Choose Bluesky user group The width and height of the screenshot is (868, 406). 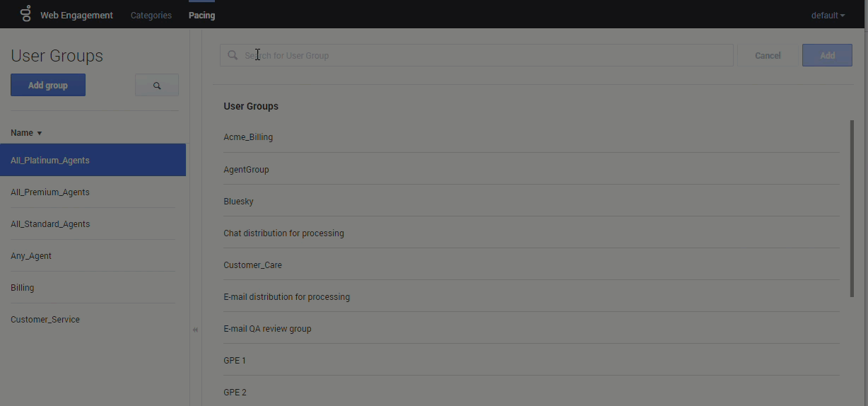(x=532, y=201)
